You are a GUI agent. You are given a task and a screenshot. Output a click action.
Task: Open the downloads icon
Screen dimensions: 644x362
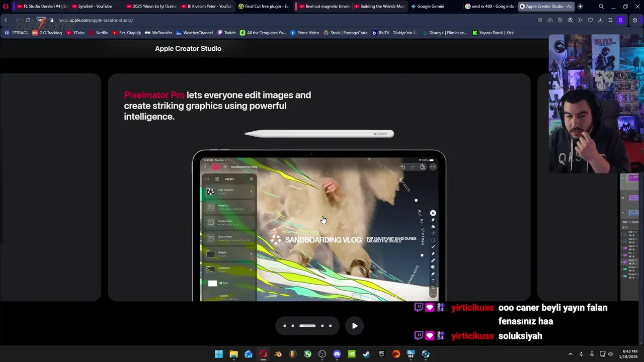click(600, 20)
